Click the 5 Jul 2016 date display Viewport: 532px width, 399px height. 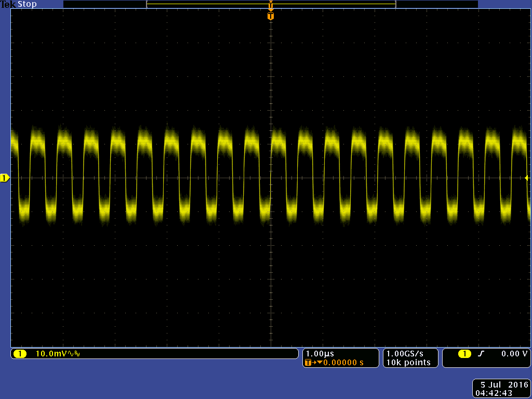point(503,385)
